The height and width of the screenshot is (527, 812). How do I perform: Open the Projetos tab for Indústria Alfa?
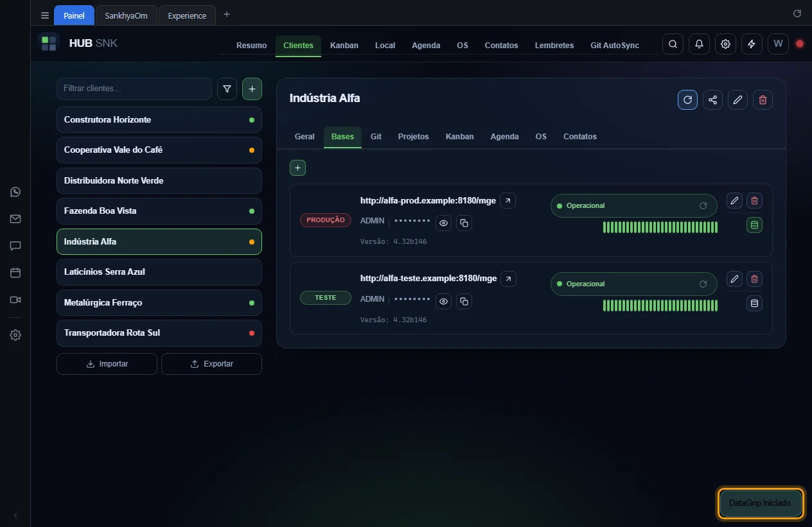tap(413, 137)
